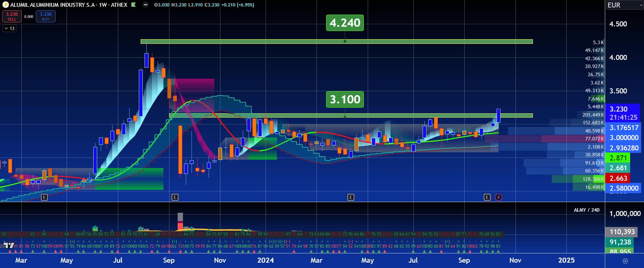Click the symbol title ALUMIL ALUMINIUM INDUSTRY S.A
This screenshot has width=644, height=268.
(53, 5)
